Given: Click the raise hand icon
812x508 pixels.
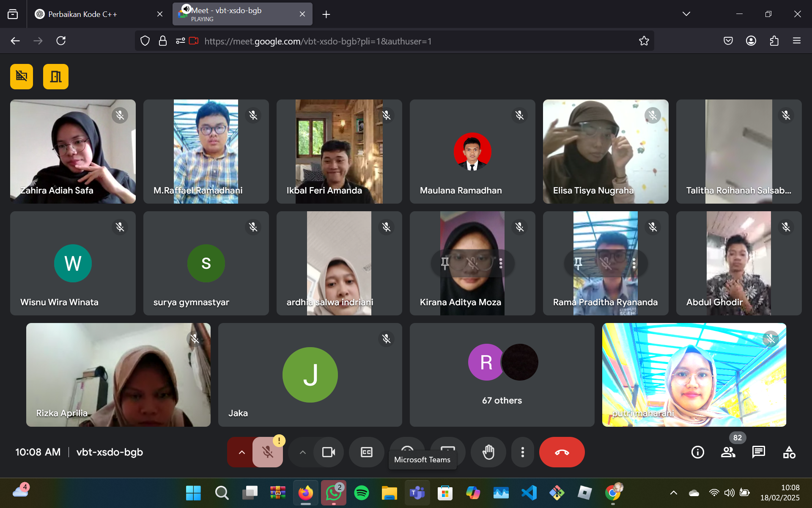Looking at the screenshot, I should pyautogui.click(x=488, y=452).
